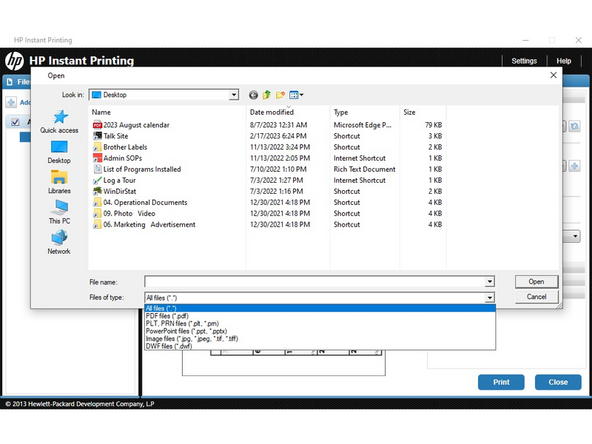Click the blue Close button
Image resolution: width=592 pixels, height=444 pixels.
tap(558, 382)
